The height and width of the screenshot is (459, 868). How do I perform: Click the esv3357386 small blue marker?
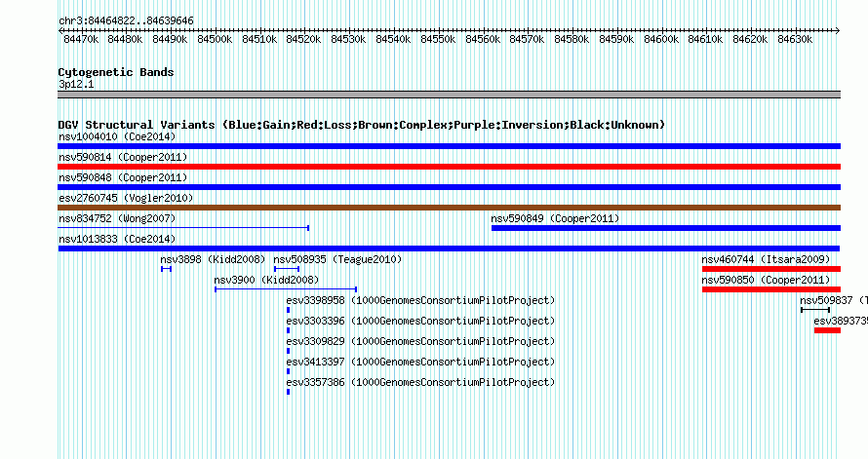[289, 392]
